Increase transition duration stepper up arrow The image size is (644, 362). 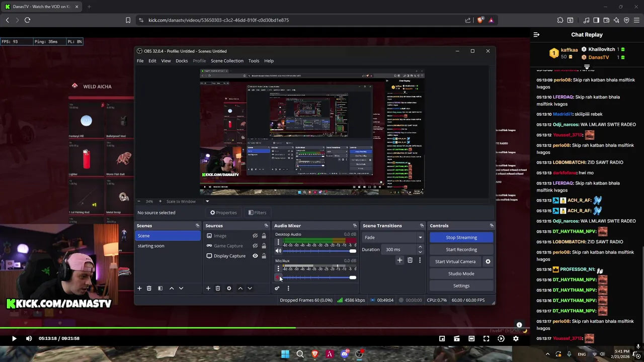(x=420, y=247)
